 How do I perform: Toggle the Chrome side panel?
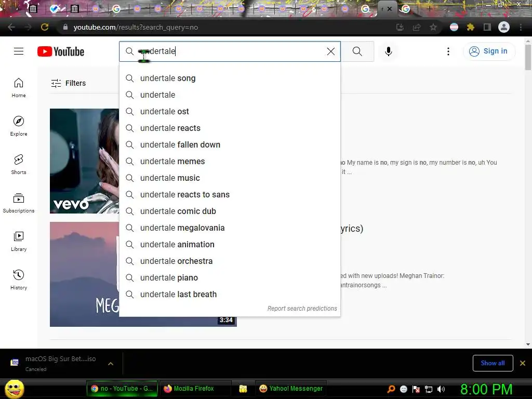coord(487,27)
